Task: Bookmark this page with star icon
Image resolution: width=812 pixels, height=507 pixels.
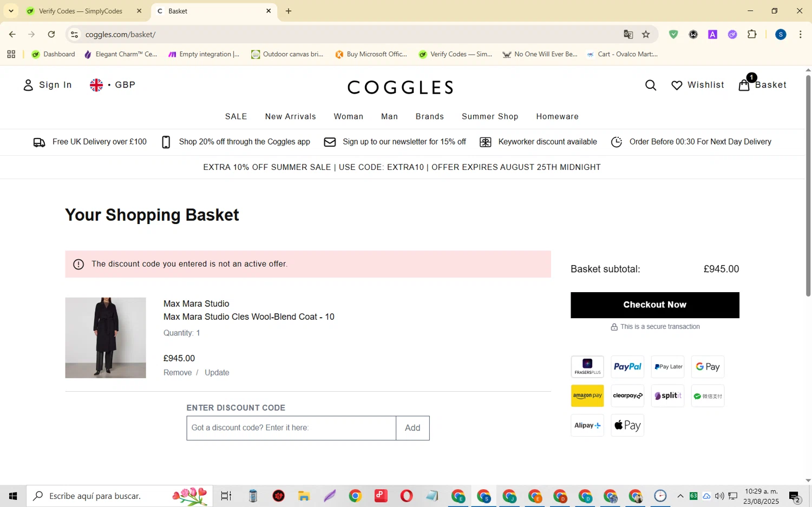Action: point(646,34)
